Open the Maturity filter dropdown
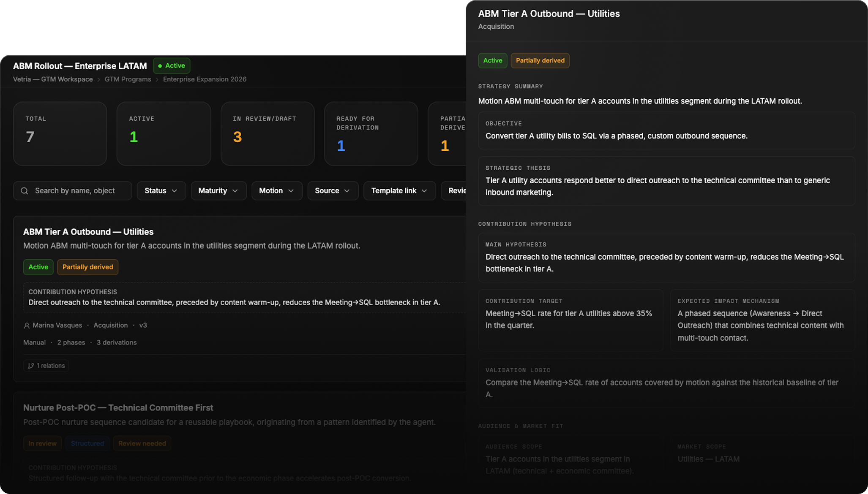868x494 pixels. (x=218, y=191)
